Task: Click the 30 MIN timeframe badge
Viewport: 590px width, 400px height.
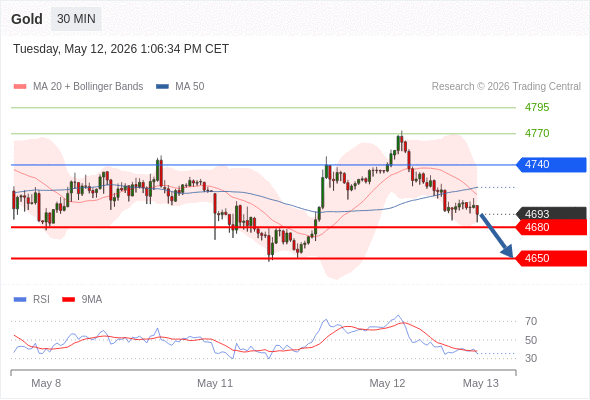Action: (x=76, y=19)
